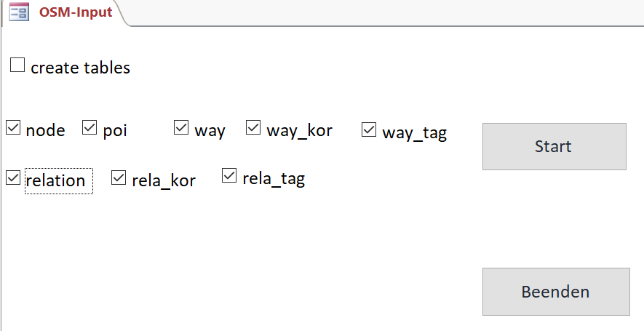Image resolution: width=644 pixels, height=331 pixels.
Task: Uncheck the node checkbox
Action: click(x=13, y=127)
